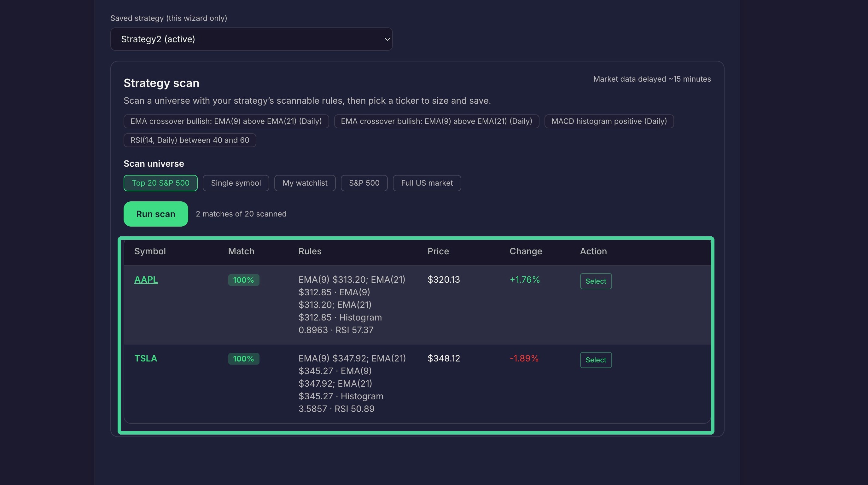Switch universe to My watchlist

(x=305, y=183)
